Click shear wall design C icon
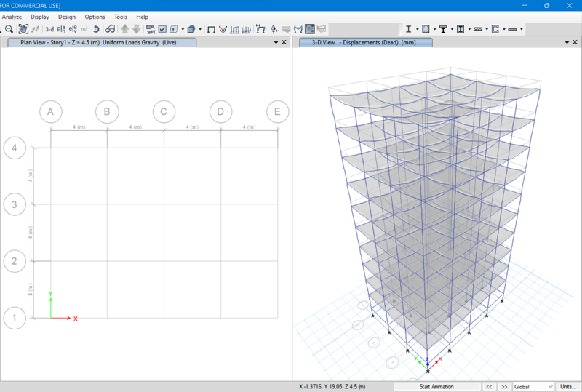Screen dimensions: 582x392 point(495,29)
